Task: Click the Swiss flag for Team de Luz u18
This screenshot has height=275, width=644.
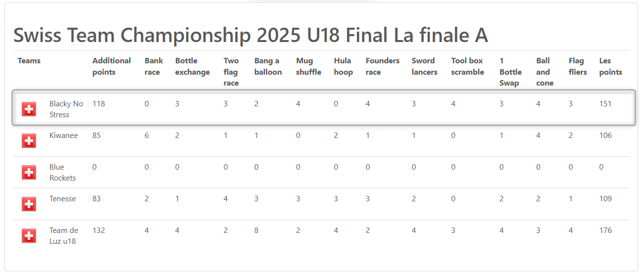Action: coord(29,235)
